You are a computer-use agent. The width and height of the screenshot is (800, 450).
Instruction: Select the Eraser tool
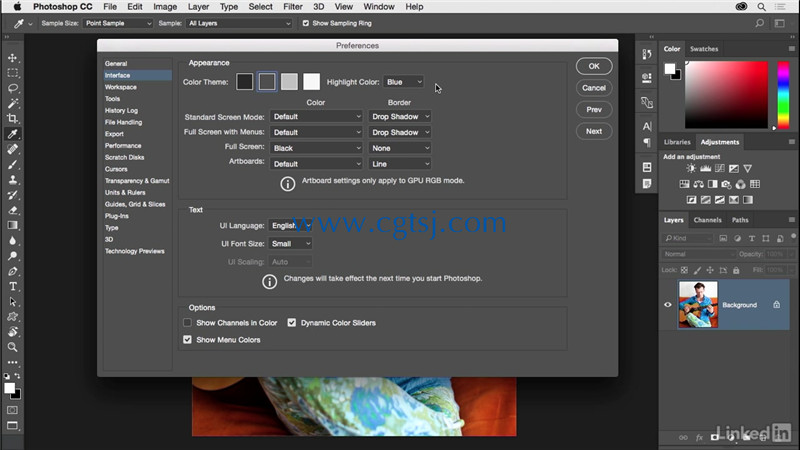pyautogui.click(x=12, y=210)
